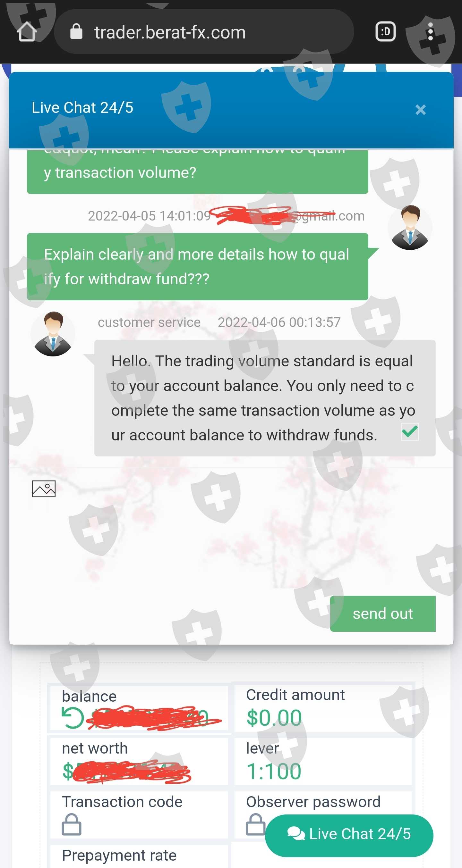Image resolution: width=462 pixels, height=868 pixels.
Task: Tap the user avatar beside gmail address
Action: pos(410,228)
